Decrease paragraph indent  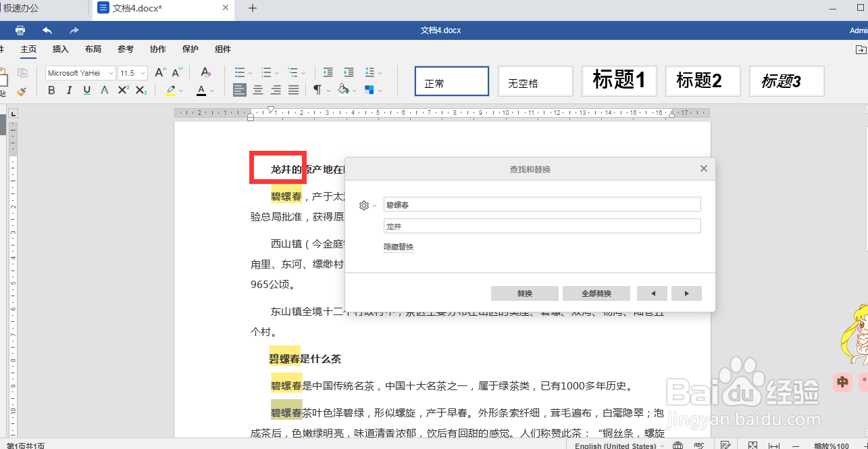(x=328, y=72)
